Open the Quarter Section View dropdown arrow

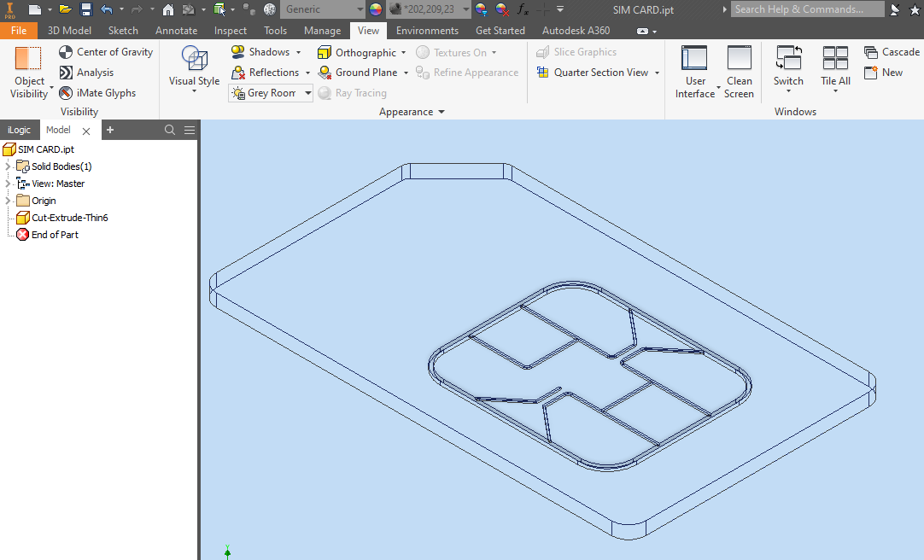(657, 73)
